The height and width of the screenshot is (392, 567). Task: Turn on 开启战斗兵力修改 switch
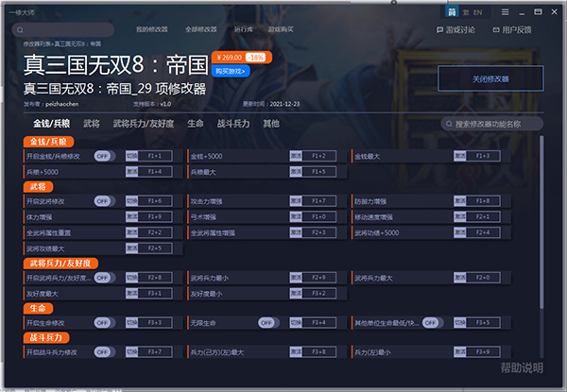pos(104,352)
